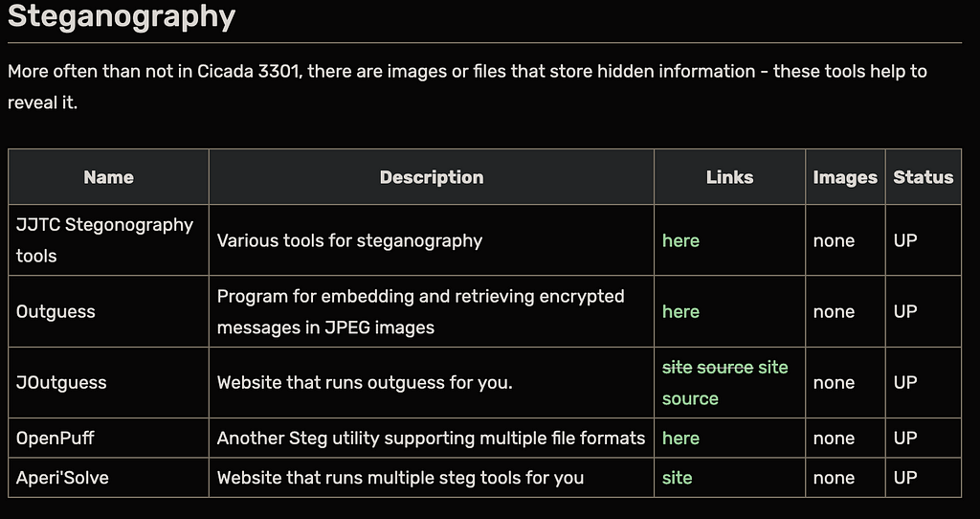Click 'Various tools for steganography' description
Image resolution: width=980 pixels, height=519 pixels.
349,240
